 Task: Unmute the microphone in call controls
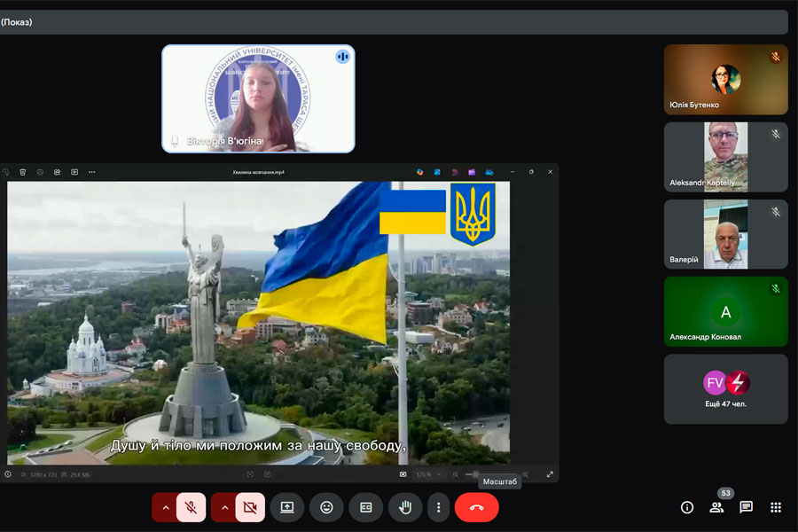click(x=191, y=507)
